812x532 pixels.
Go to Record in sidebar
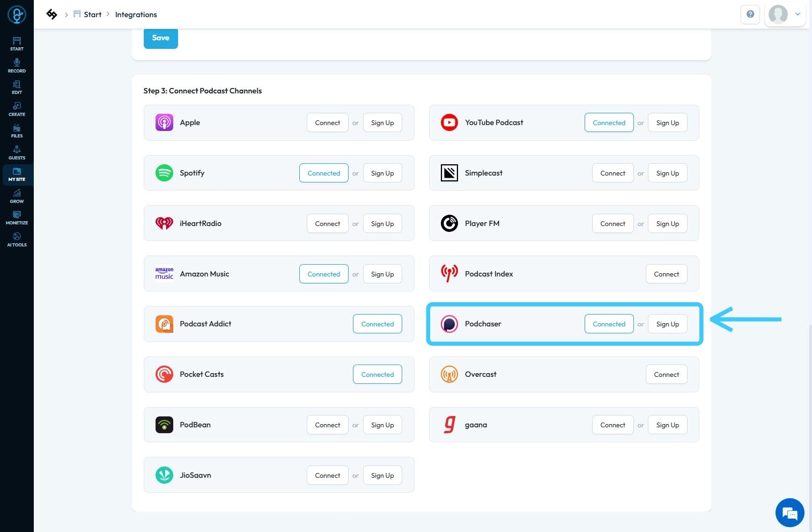click(17, 66)
